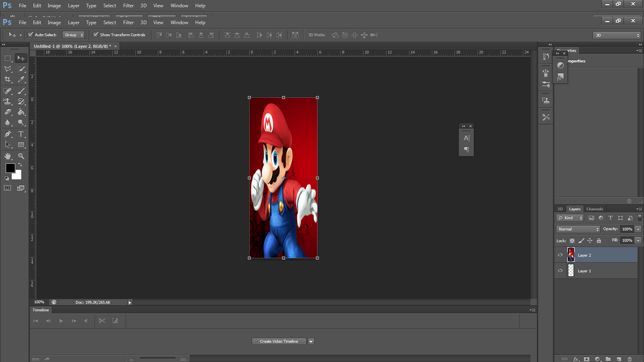This screenshot has width=644, height=362.
Task: Click Create Video Timeline button
Action: [x=279, y=341]
